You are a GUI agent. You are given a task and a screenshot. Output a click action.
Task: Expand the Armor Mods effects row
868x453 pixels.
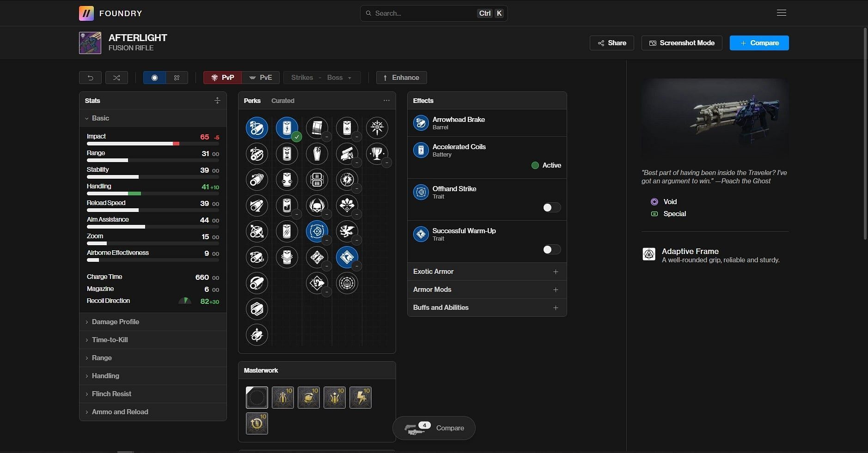click(487, 290)
